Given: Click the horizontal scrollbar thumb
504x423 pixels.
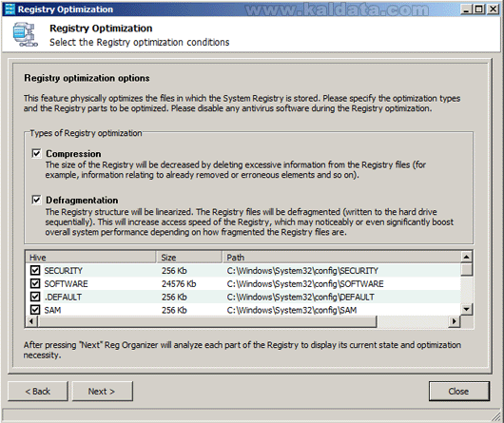Looking at the screenshot, I should click(x=207, y=321).
